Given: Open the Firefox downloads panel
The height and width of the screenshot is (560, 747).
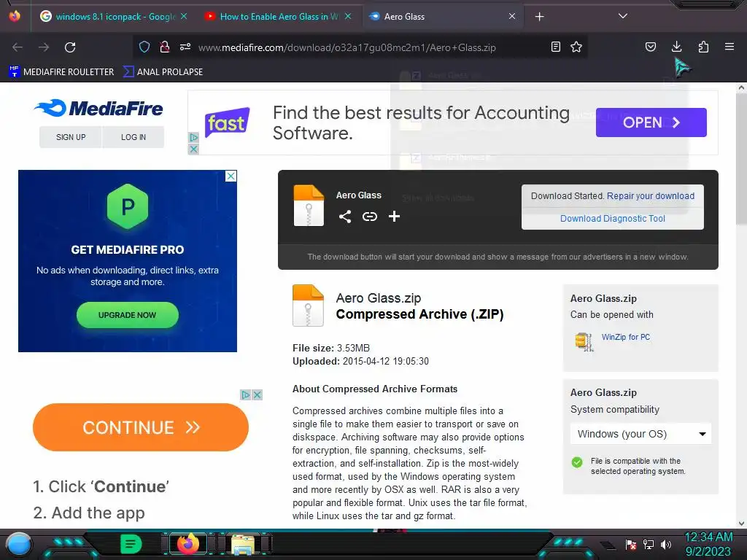Looking at the screenshot, I should point(676,47).
